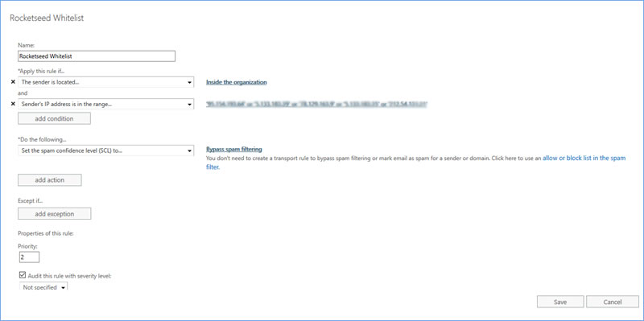644x321 pixels.
Task: Click the '*Apply this rule if...' label
Action: pos(42,71)
